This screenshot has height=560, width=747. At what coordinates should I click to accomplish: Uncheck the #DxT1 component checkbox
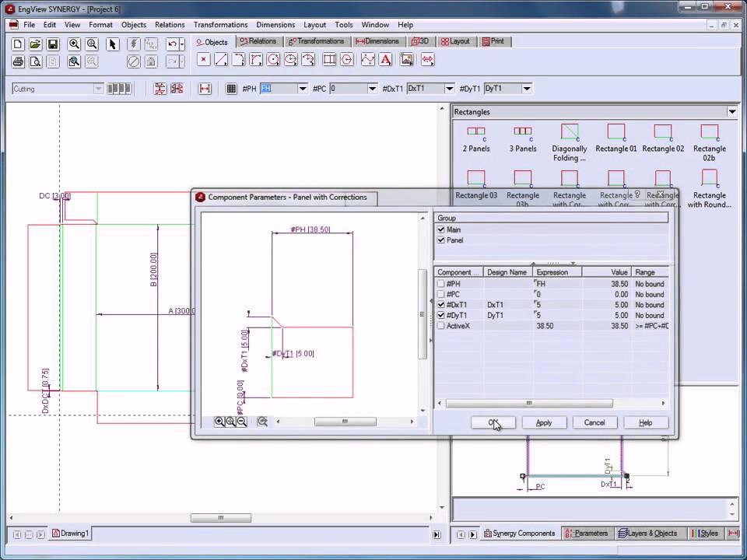440,305
